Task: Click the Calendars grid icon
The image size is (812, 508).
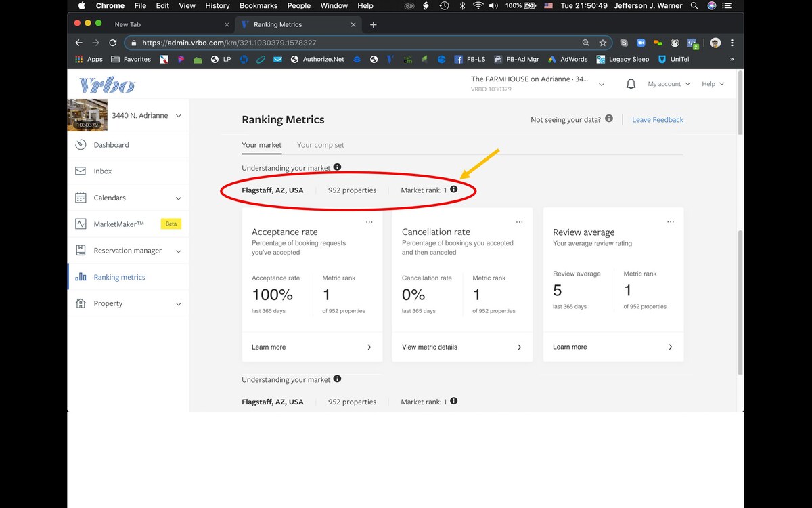Action: click(81, 198)
